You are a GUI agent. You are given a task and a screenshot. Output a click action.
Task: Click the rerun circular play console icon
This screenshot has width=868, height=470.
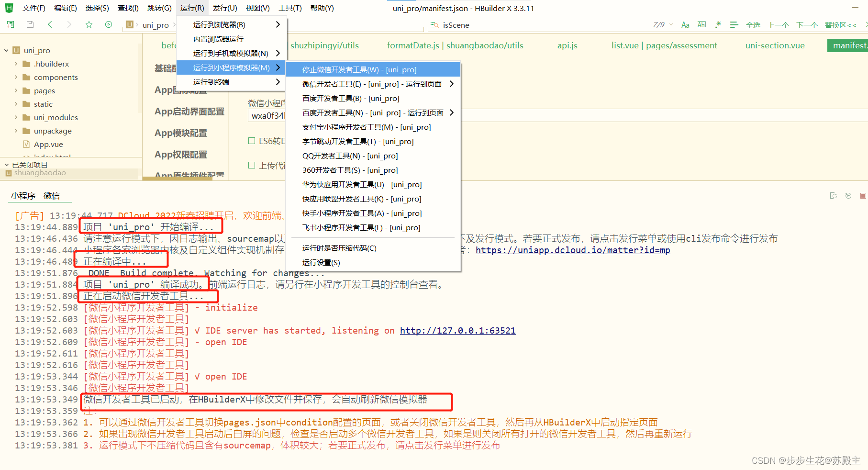pyautogui.click(x=848, y=196)
